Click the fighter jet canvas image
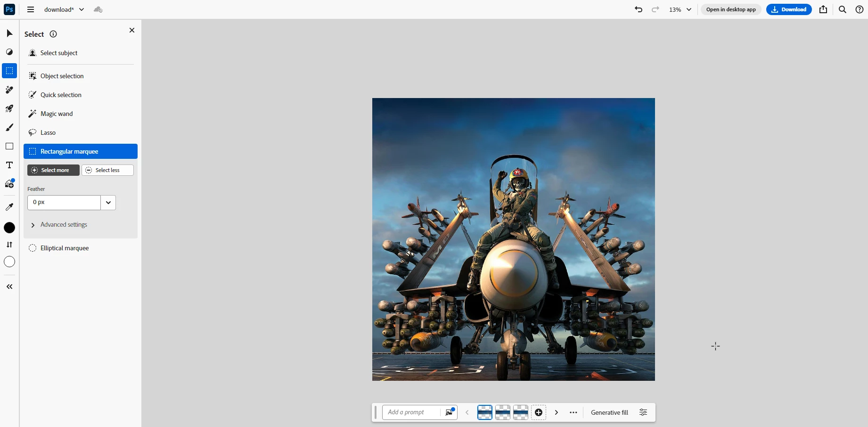868x427 pixels. [x=514, y=239]
